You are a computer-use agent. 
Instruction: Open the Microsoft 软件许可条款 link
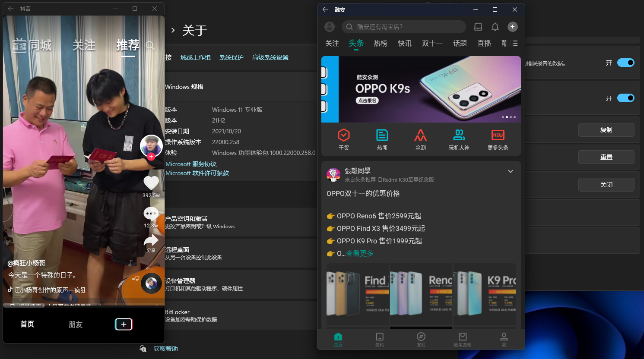pos(197,172)
